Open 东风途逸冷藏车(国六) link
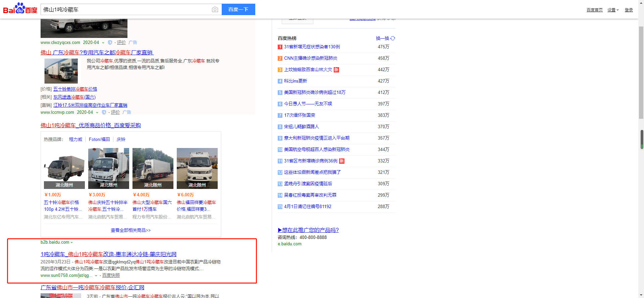Screen dimensions: 644x298 (x=74, y=97)
